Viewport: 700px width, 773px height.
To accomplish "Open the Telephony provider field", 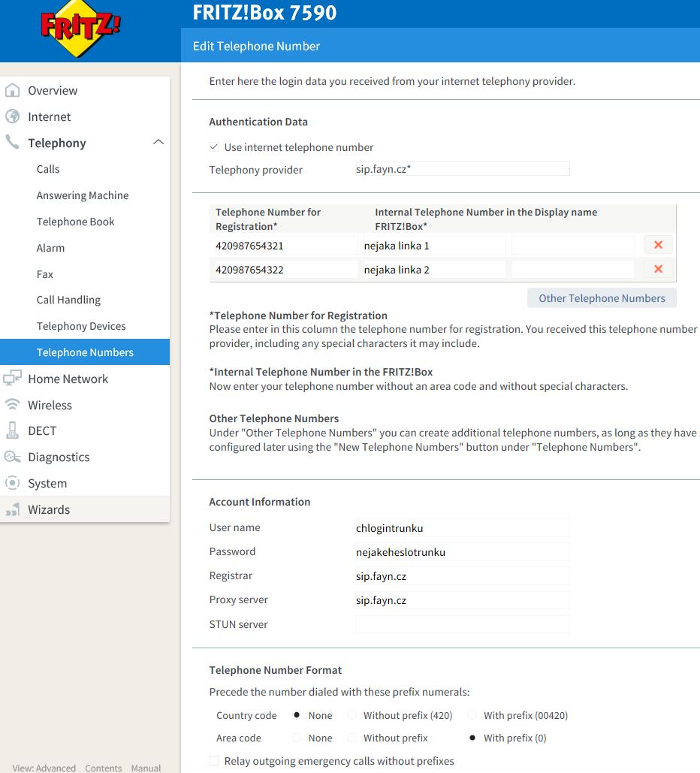I will [x=462, y=169].
